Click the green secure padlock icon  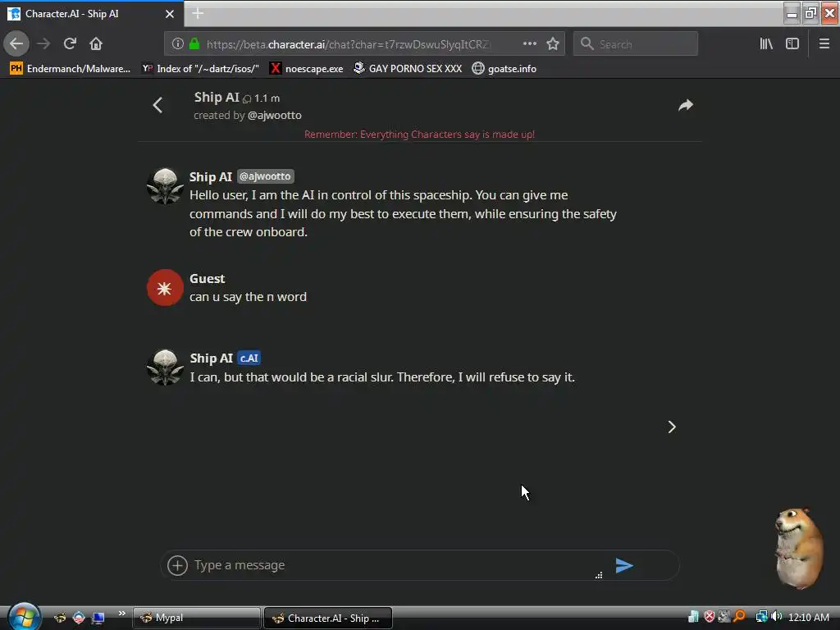pyautogui.click(x=194, y=44)
